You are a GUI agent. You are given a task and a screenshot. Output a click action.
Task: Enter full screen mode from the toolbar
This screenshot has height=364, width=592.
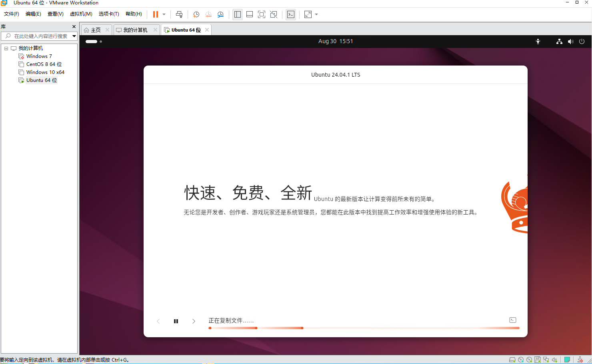(262, 14)
